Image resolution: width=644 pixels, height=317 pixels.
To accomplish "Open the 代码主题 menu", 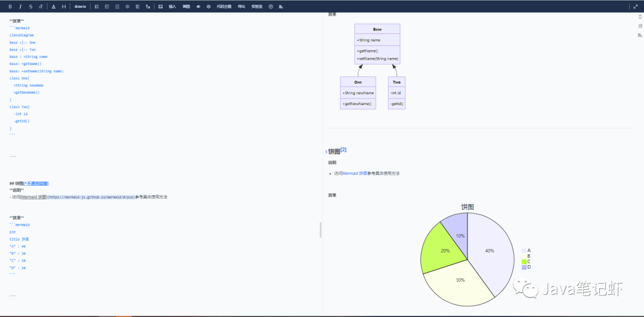I will [x=224, y=7].
